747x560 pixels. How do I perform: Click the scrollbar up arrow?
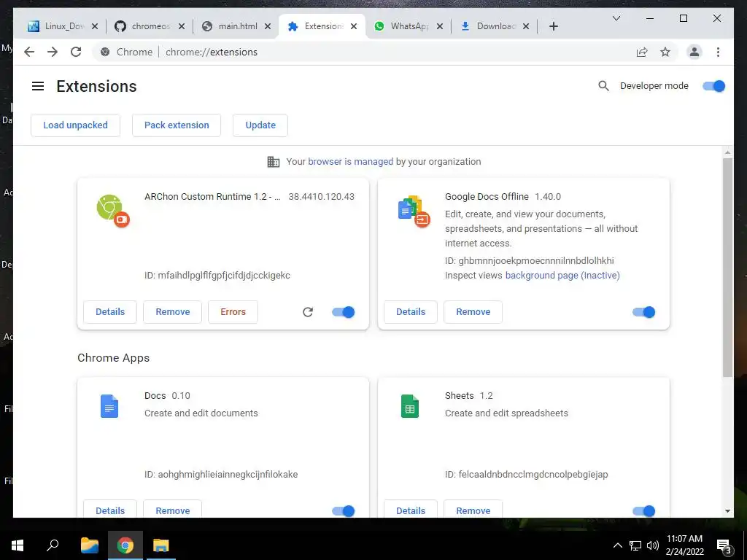tap(727, 152)
